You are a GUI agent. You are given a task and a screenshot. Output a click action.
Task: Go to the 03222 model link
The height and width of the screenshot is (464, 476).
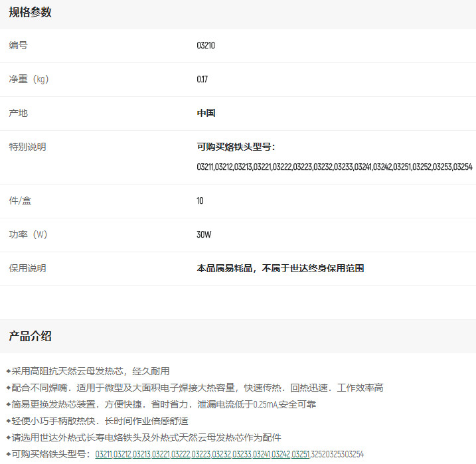tap(181, 454)
